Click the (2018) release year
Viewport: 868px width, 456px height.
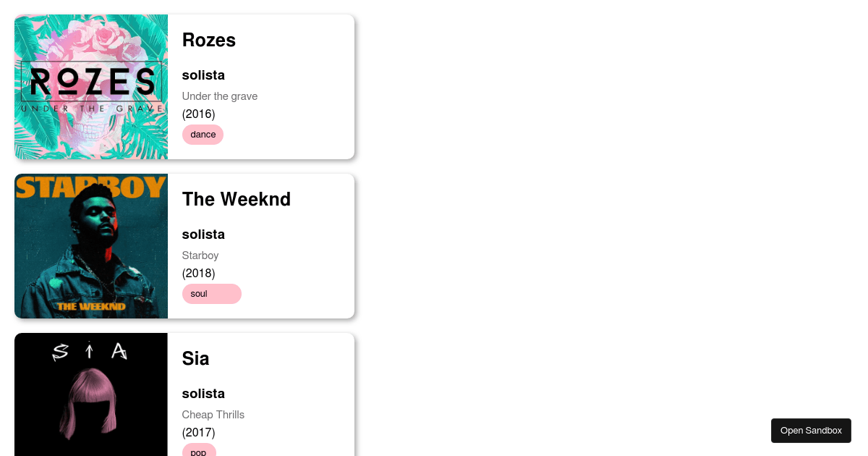[199, 273]
